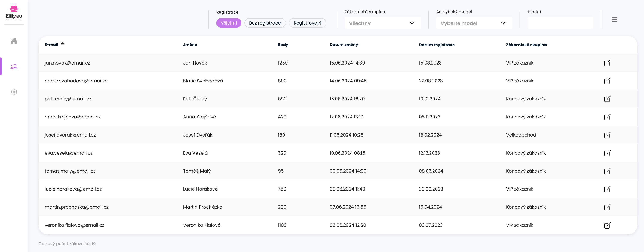Open the Analytický model dropdown
This screenshot has height=252, width=644.
(x=474, y=23)
